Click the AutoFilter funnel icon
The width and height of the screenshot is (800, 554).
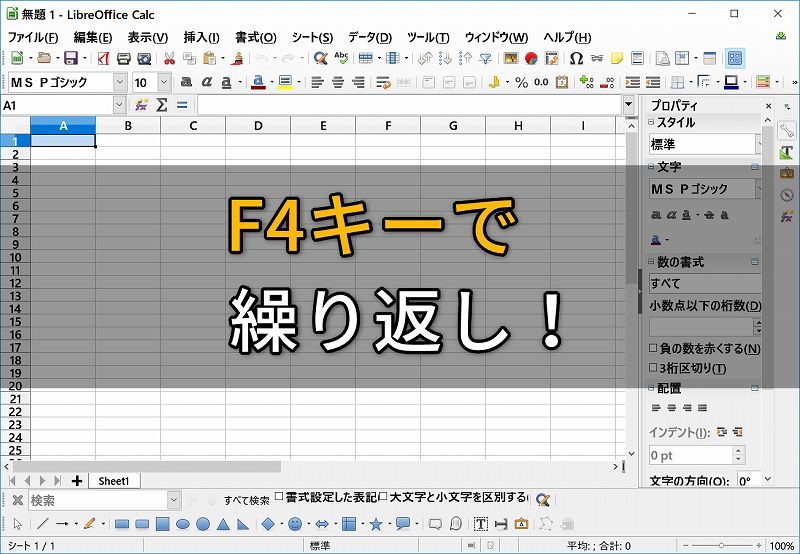click(x=485, y=59)
